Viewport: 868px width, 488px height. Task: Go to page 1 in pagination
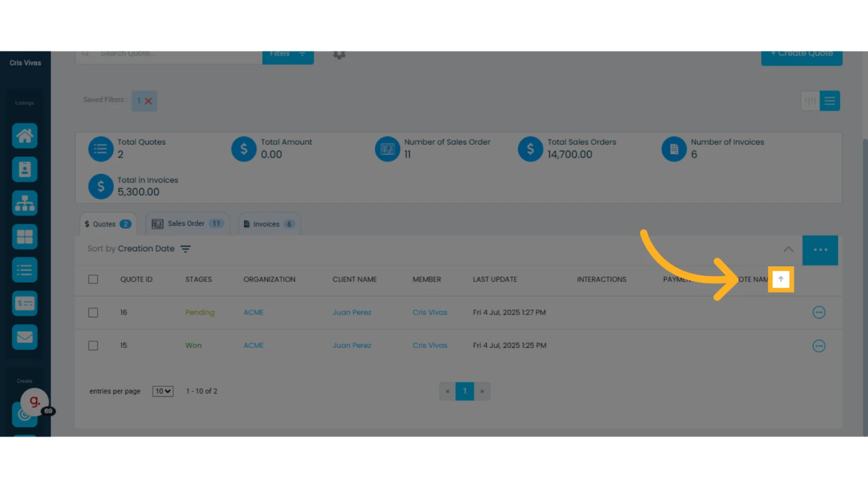click(x=465, y=391)
